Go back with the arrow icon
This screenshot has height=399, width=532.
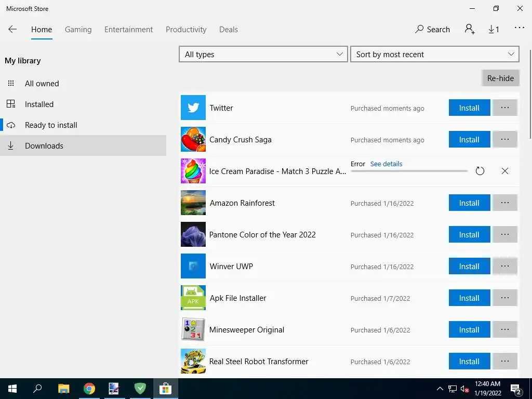point(12,29)
